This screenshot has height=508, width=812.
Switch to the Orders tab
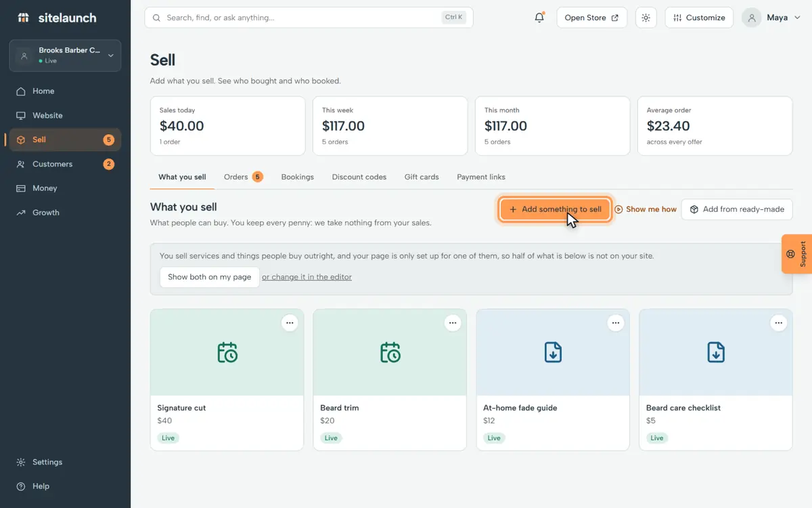coord(243,177)
